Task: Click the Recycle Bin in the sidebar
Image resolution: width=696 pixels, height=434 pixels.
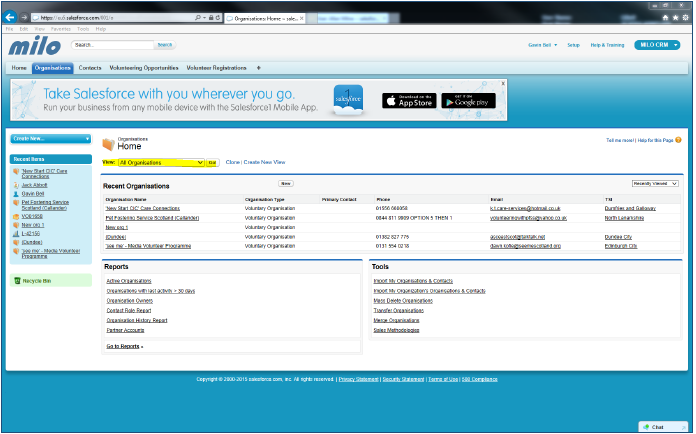Action: pyautogui.click(x=36, y=281)
